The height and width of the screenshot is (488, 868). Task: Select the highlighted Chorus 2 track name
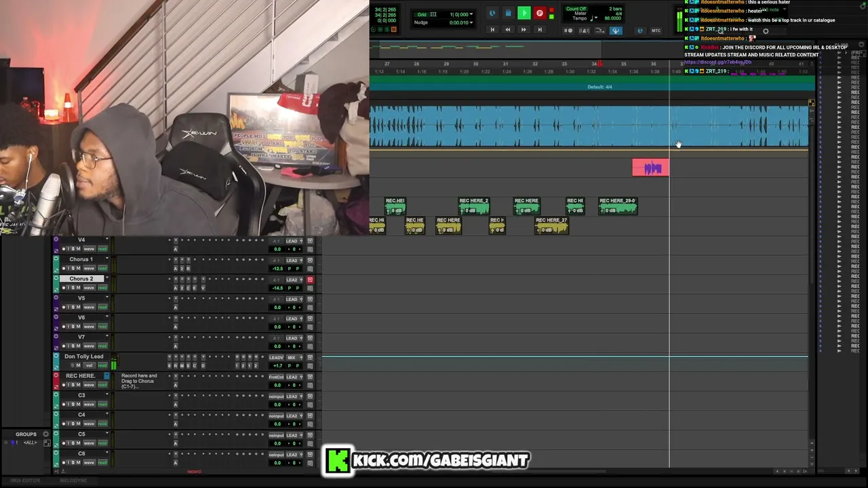81,279
